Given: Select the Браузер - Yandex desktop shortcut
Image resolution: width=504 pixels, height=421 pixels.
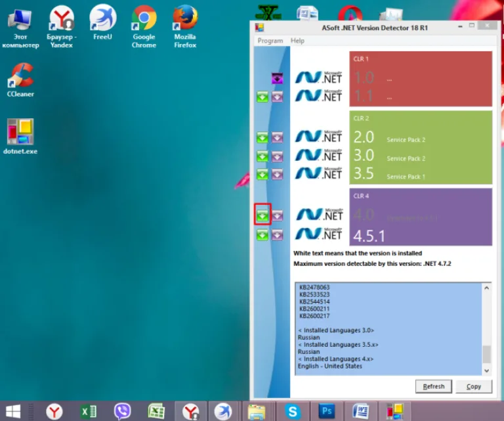Looking at the screenshot, I should click(x=62, y=27).
